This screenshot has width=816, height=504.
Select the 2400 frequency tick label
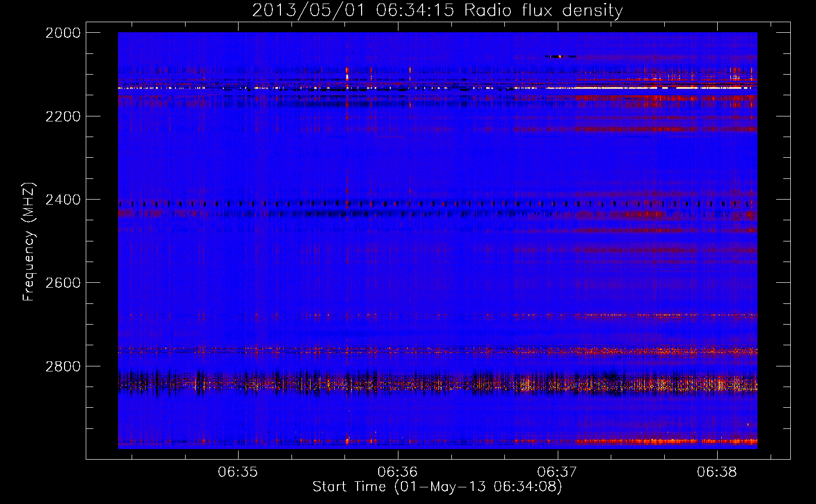pyautogui.click(x=63, y=200)
